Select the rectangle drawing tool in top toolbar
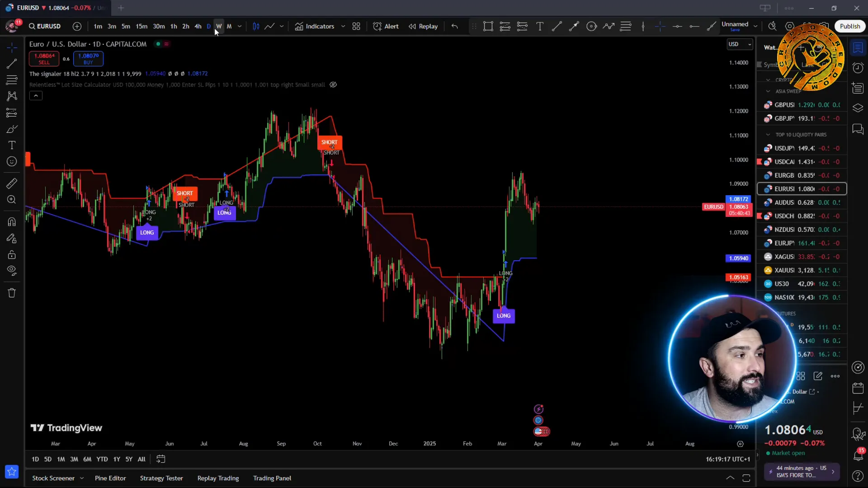The width and height of the screenshot is (868, 488). 488,26
